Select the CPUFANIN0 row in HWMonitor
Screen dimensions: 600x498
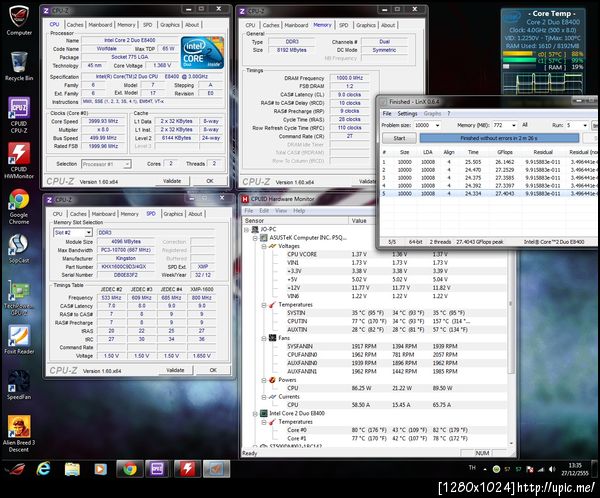click(x=375, y=354)
